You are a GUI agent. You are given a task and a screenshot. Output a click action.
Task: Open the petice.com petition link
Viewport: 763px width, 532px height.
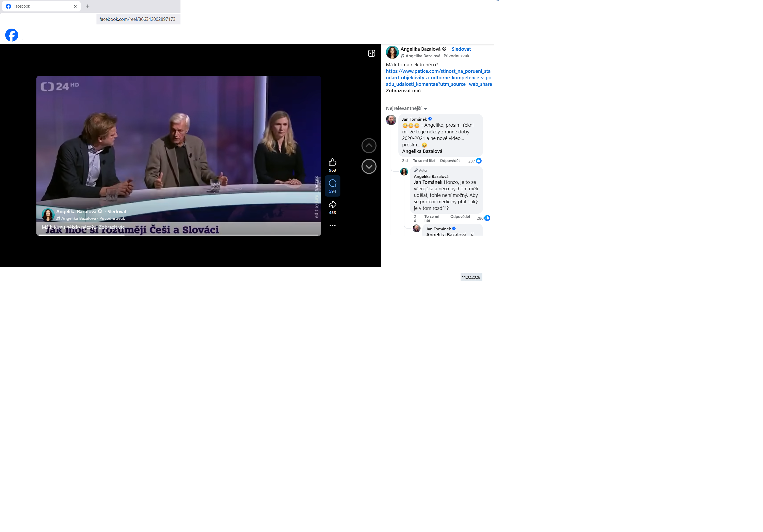438,78
